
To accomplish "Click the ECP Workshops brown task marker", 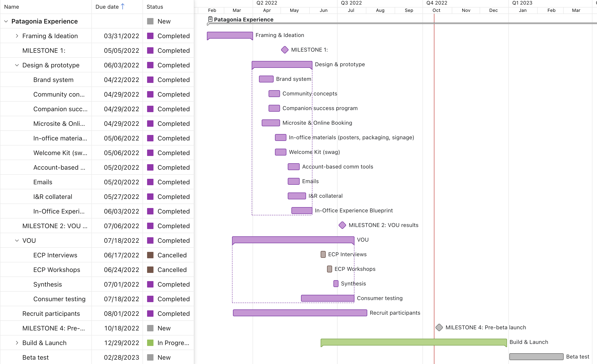I will coord(329,269).
